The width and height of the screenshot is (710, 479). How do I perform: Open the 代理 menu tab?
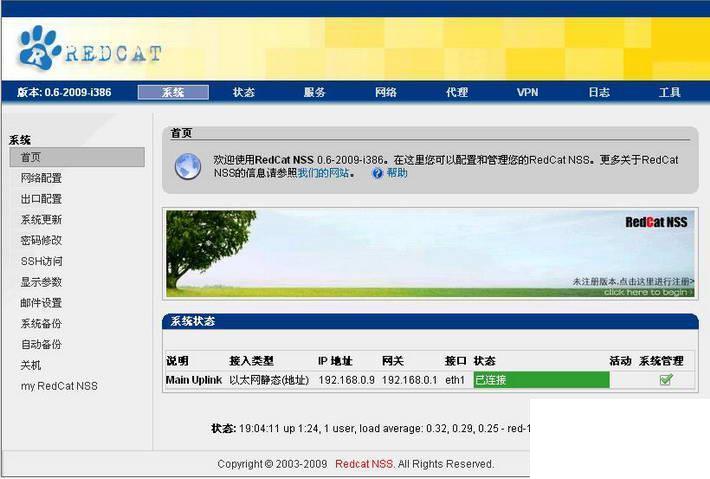tap(457, 92)
